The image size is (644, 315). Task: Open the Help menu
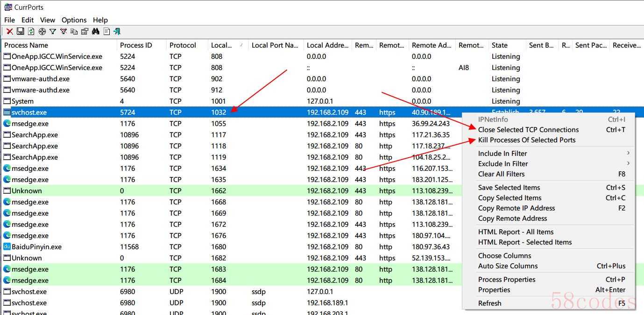[x=100, y=20]
